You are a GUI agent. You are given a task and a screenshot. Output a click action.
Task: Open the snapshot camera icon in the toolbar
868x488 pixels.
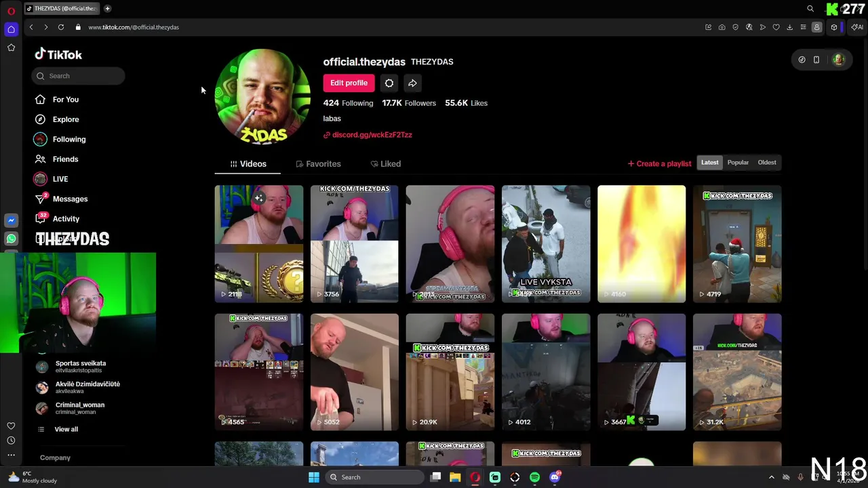pos(722,27)
